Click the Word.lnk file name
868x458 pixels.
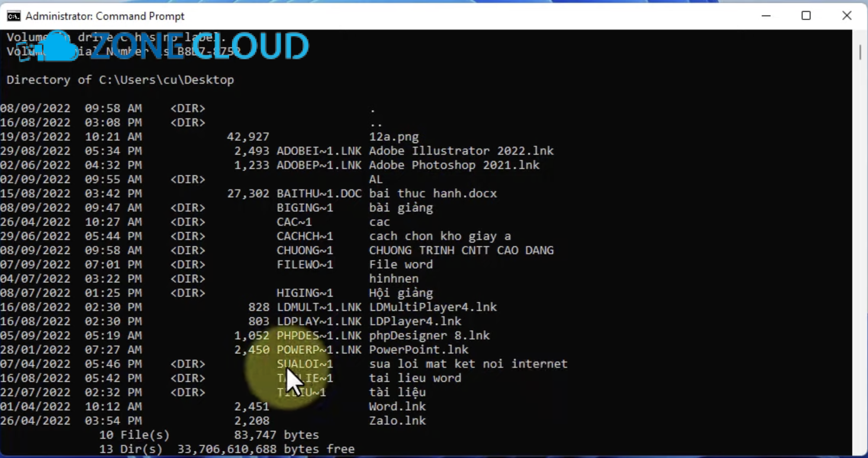397,407
